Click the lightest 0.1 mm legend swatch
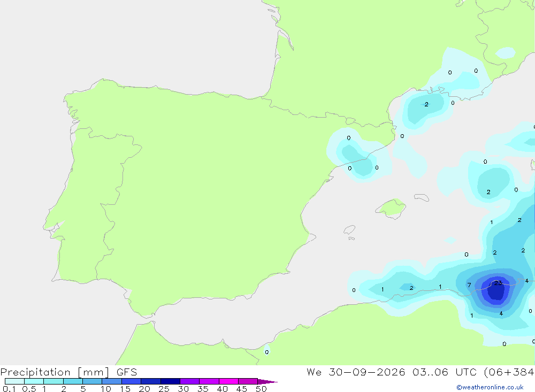The height and width of the screenshot is (392, 535). (14, 381)
